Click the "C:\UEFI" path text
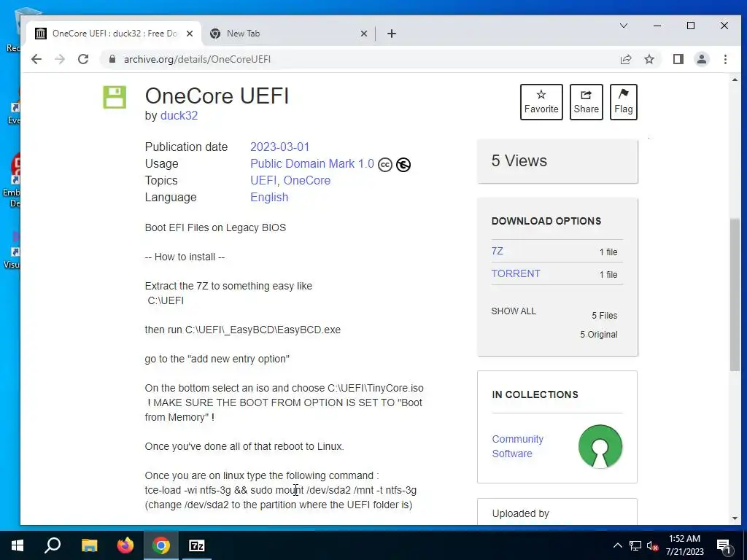 pos(166,300)
